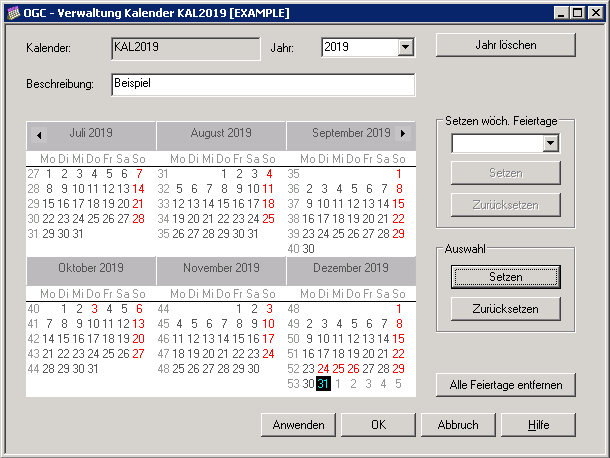
Task: Click the Beschreibung text field
Action: (263, 84)
